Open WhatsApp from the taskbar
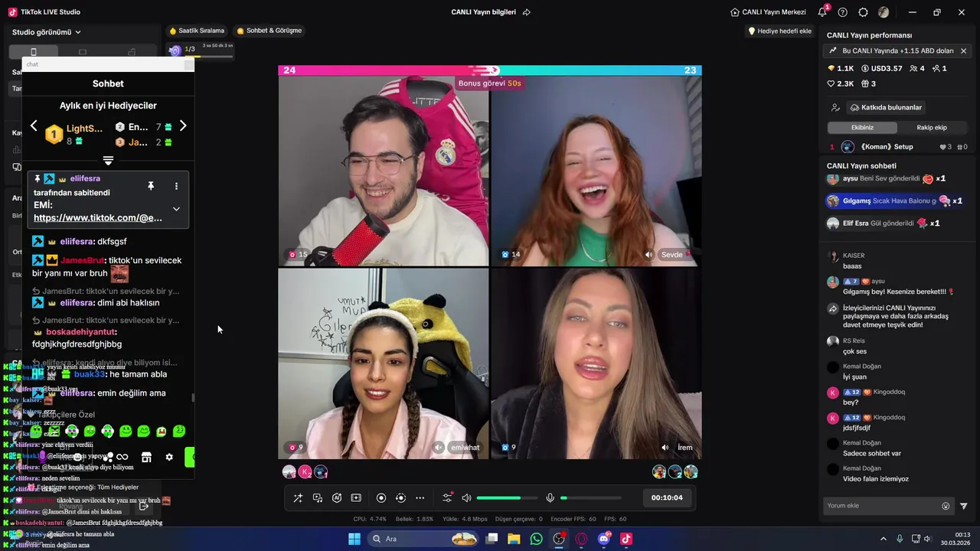The height and width of the screenshot is (551, 980). 537,539
